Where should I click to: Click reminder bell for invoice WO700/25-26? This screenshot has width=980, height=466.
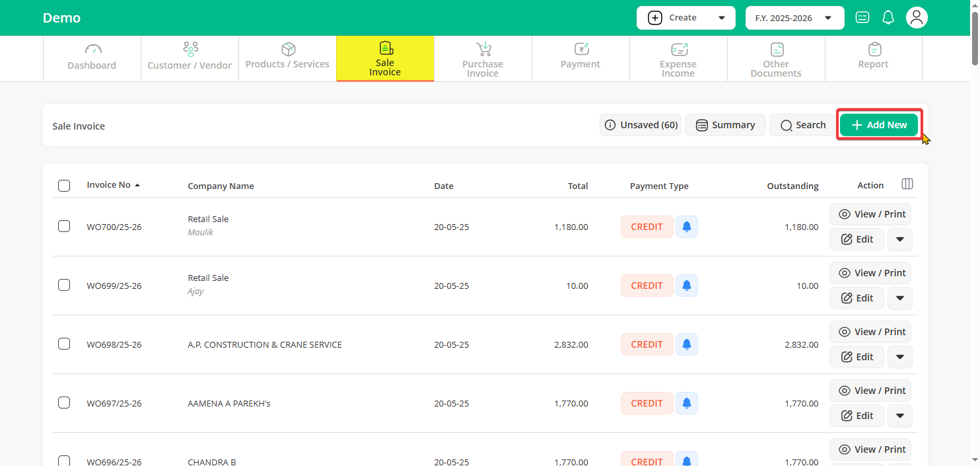pos(687,227)
